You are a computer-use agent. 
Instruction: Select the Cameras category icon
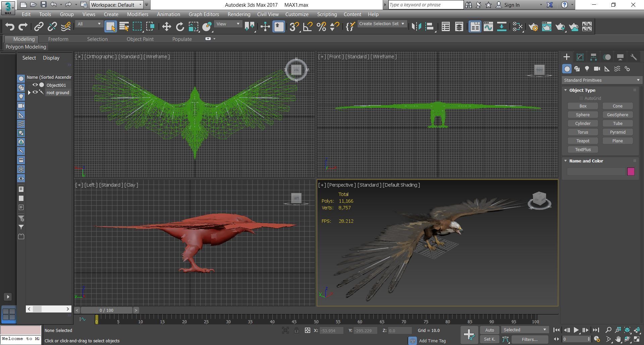597,69
